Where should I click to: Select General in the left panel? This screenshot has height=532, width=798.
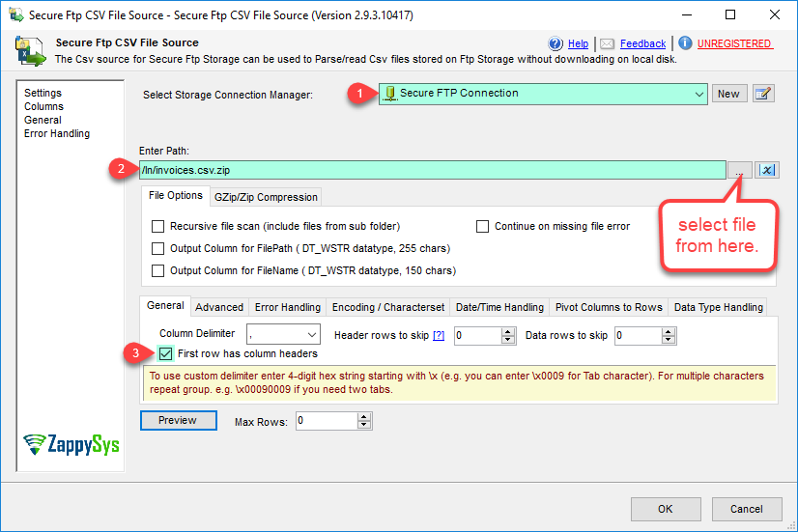click(x=43, y=120)
